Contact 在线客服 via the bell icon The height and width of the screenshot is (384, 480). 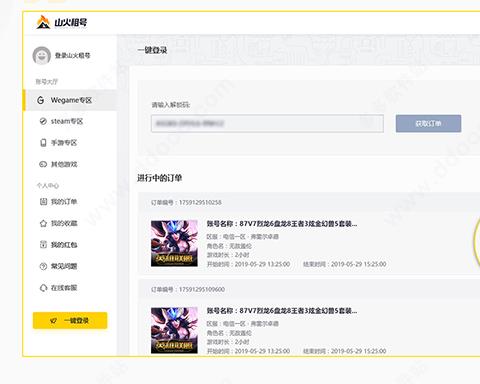[43, 288]
